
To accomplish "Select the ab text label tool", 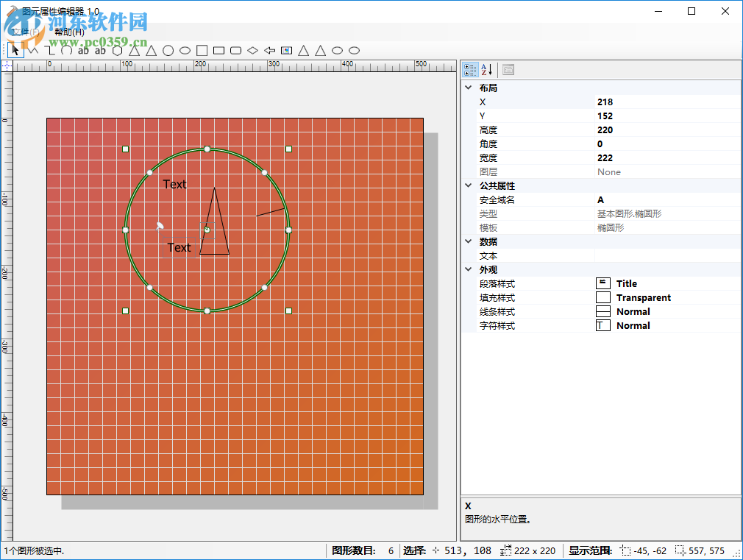I will point(83,50).
